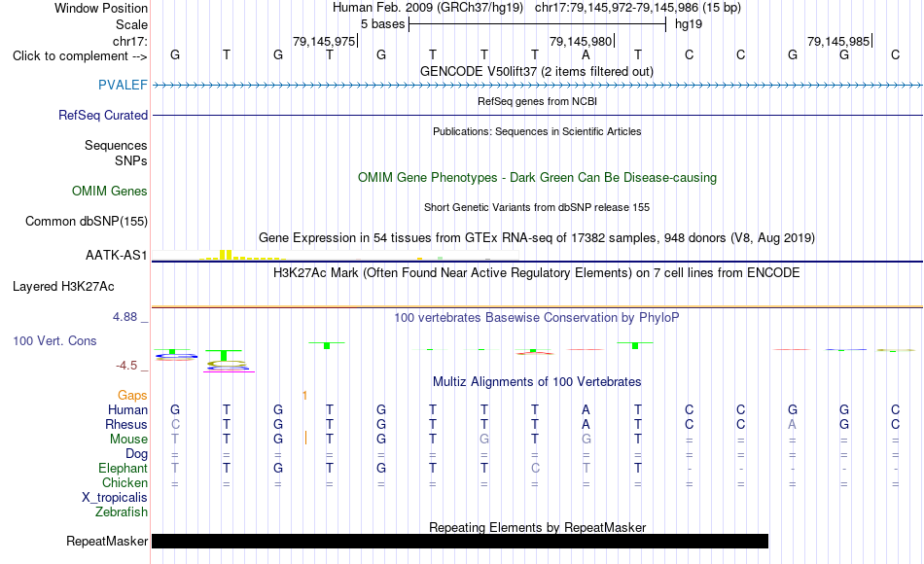Select the Chicken species row label
The image size is (924, 564).
pos(124,482)
